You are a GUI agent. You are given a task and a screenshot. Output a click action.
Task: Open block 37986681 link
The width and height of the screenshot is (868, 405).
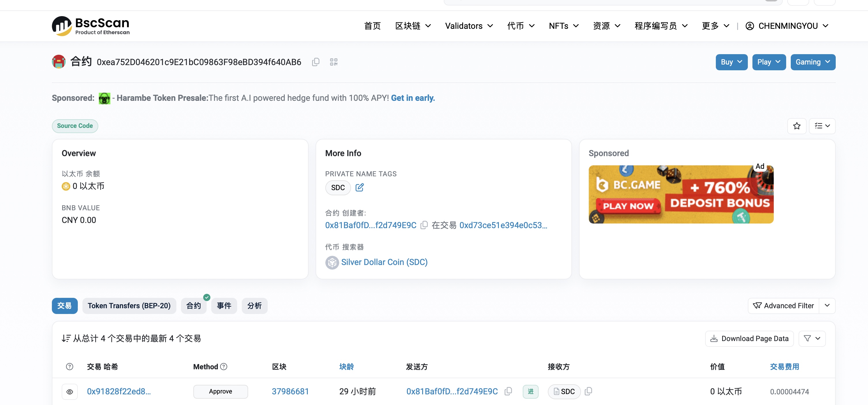[290, 391]
